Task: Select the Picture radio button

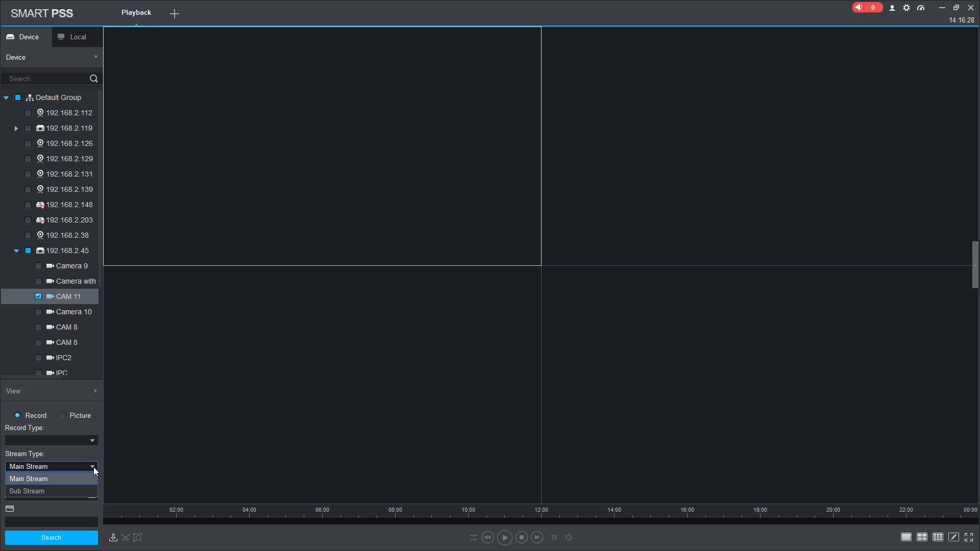Action: point(62,415)
